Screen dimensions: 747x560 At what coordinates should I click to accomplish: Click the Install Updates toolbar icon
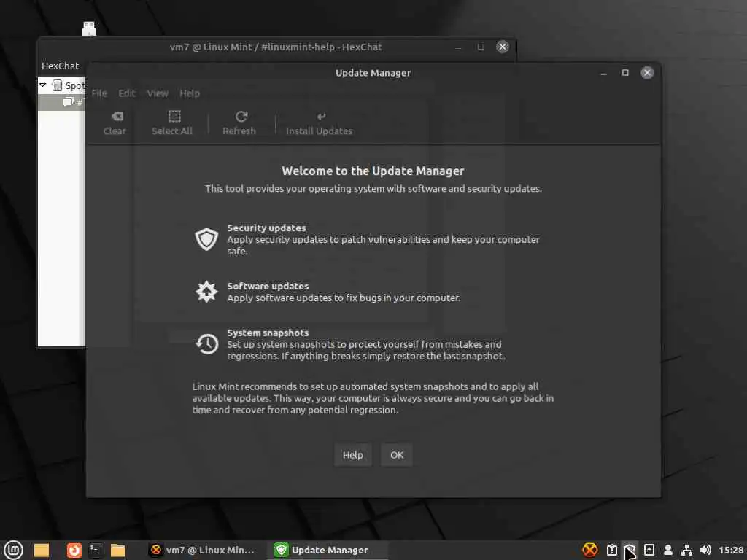point(321,117)
